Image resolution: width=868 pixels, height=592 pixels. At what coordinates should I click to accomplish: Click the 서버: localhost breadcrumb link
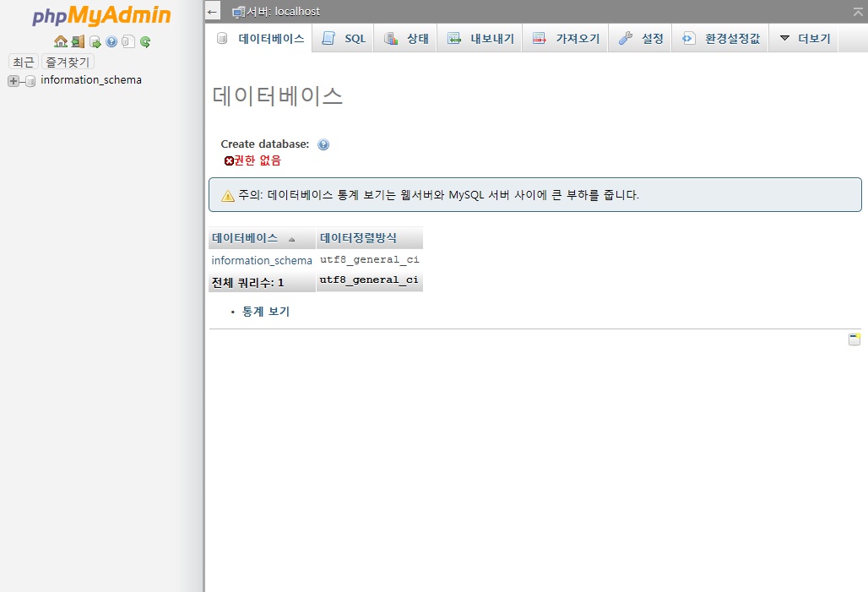point(283,12)
